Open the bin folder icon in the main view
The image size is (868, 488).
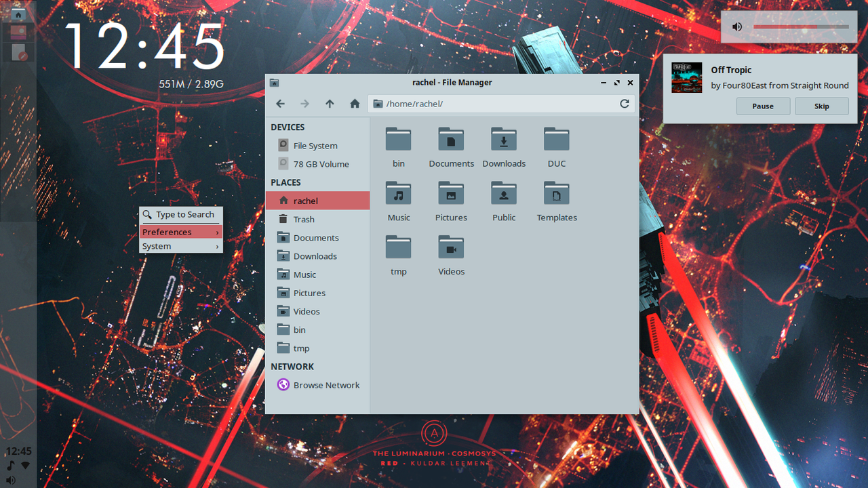coord(399,139)
